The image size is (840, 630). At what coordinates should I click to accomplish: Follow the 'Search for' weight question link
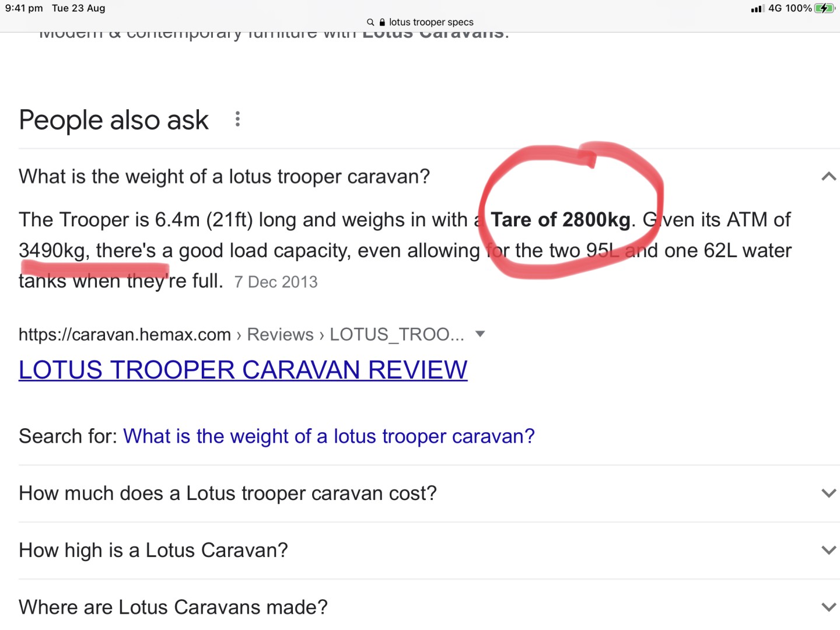click(x=328, y=436)
